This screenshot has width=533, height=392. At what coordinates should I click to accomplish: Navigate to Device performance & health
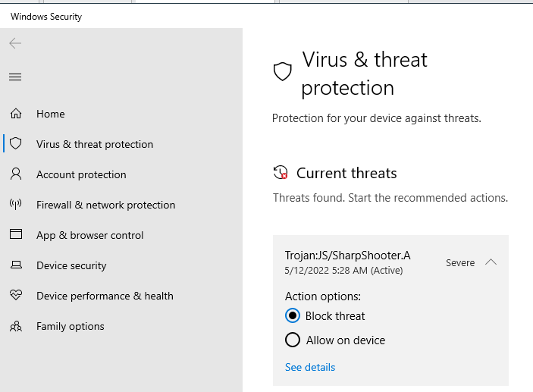[x=105, y=296]
